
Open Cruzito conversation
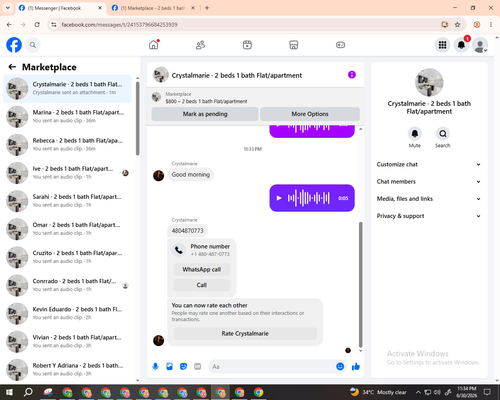(67, 257)
